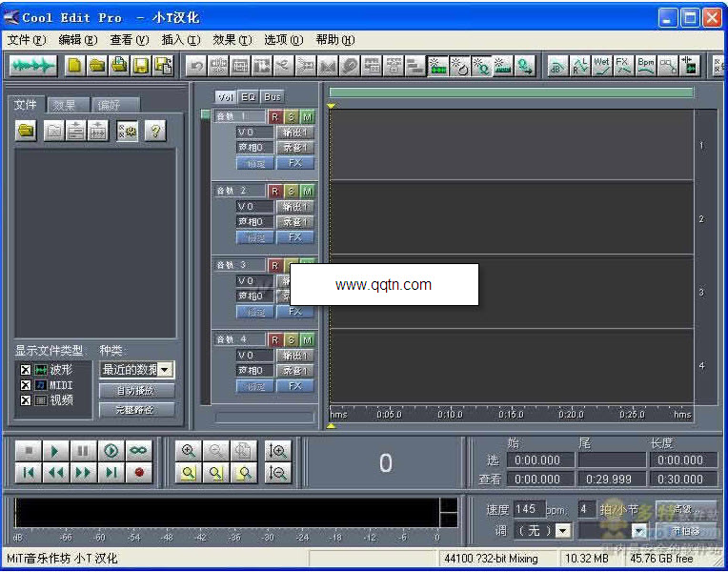Click the V 0 volume field of track 1
Image resolution: width=728 pixels, height=572 pixels.
point(254,133)
